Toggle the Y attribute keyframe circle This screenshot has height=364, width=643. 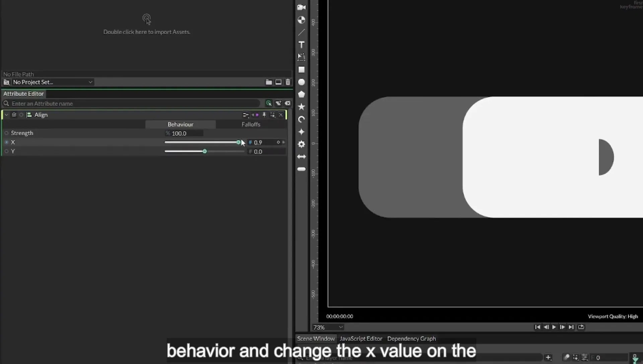click(6, 151)
